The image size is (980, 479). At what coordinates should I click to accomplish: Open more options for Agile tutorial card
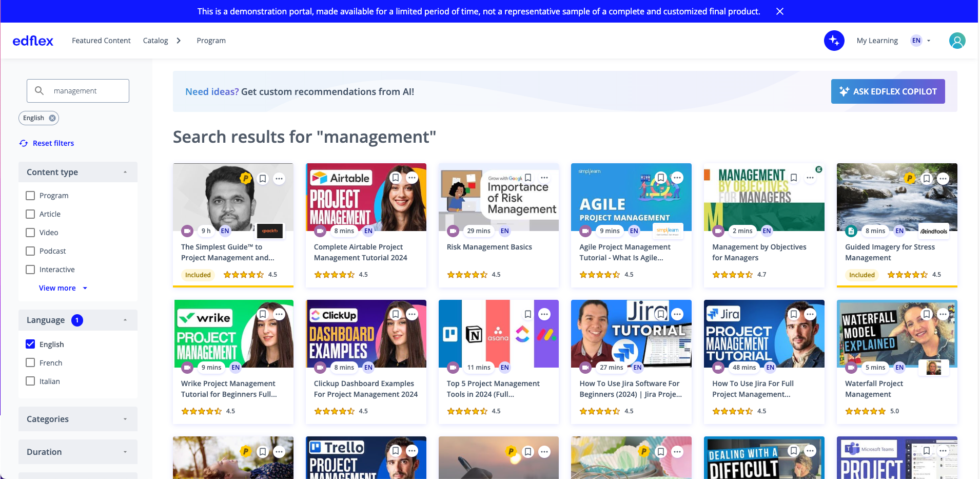pyautogui.click(x=677, y=178)
